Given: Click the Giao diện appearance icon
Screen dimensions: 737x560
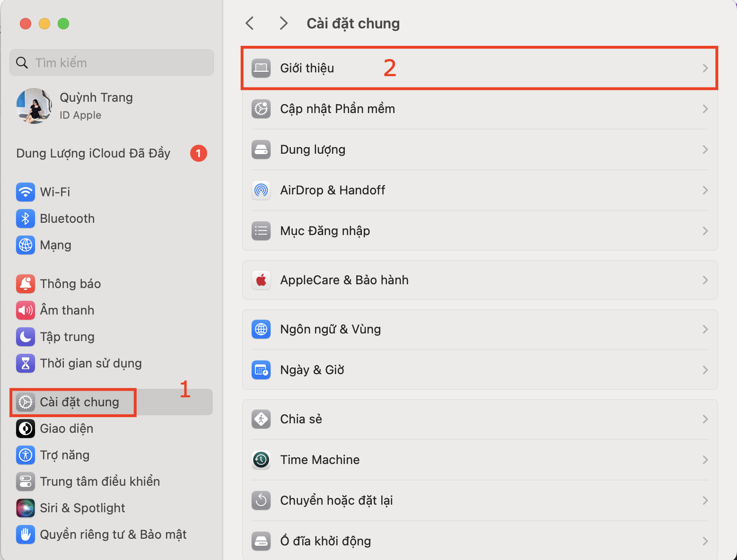Looking at the screenshot, I should pyautogui.click(x=26, y=429).
